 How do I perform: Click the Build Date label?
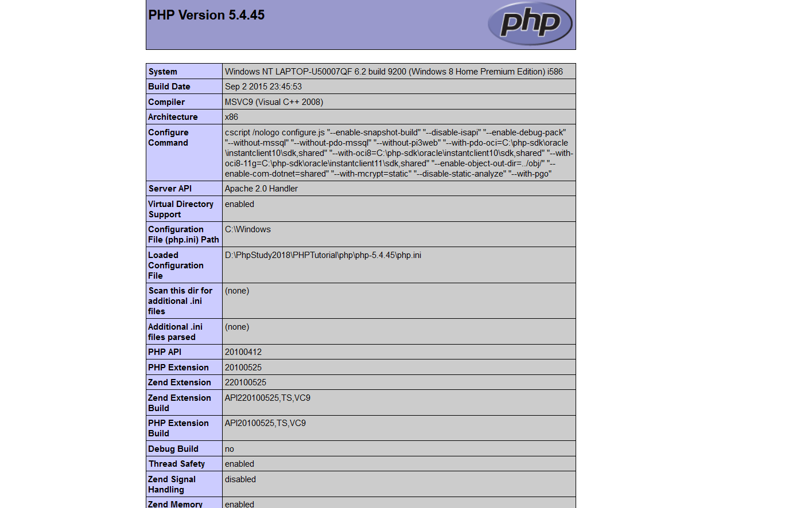click(x=169, y=87)
